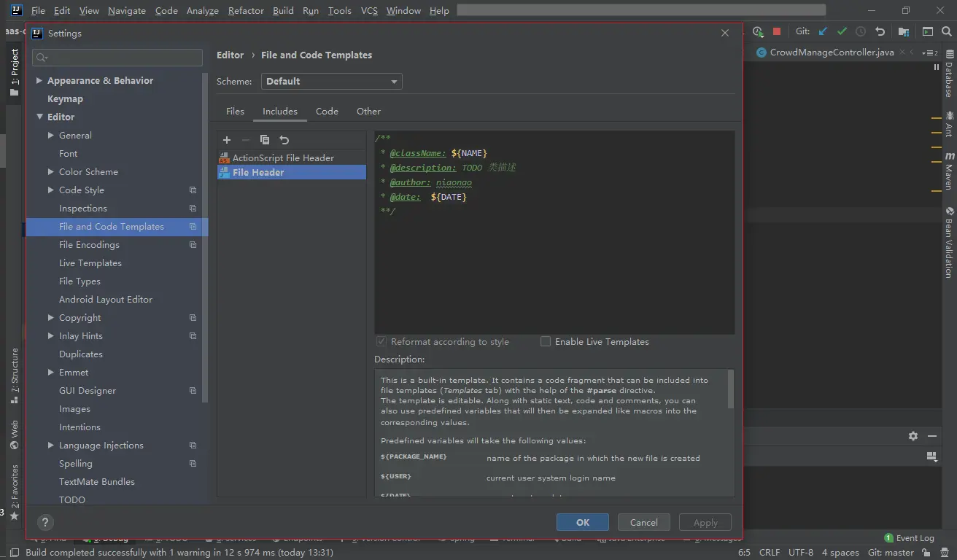Revert File Header template to original
The image size is (957, 560).
coord(284,140)
